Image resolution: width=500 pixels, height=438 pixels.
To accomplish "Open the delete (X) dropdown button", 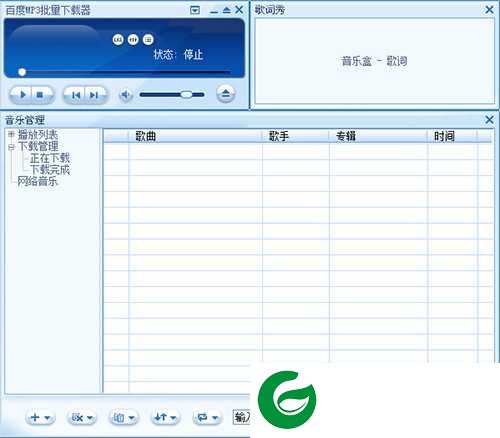I will (82, 417).
